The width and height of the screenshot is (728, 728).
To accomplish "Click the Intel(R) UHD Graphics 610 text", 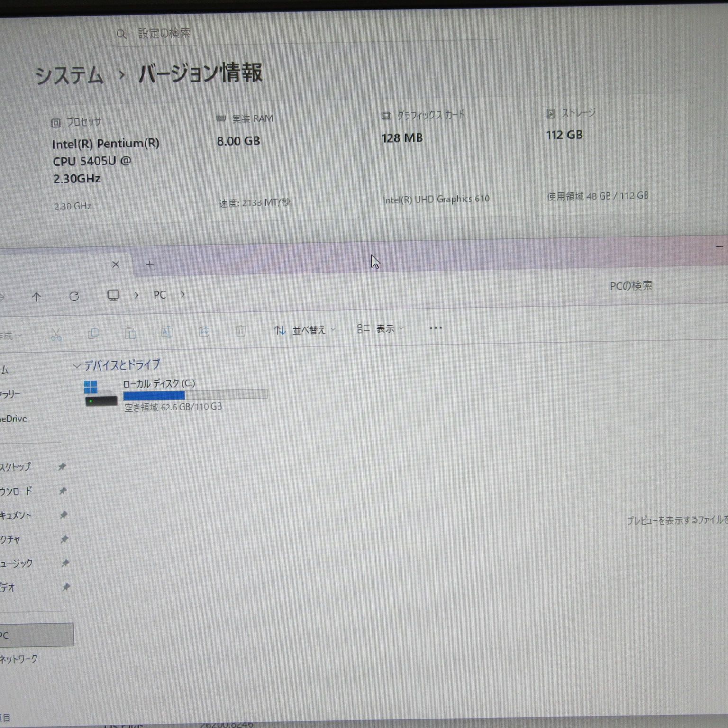I will click(436, 200).
